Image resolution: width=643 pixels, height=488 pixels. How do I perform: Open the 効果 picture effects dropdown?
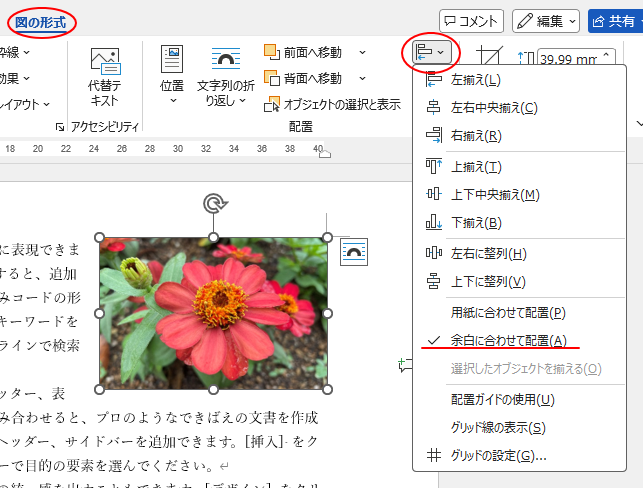pos(15,78)
